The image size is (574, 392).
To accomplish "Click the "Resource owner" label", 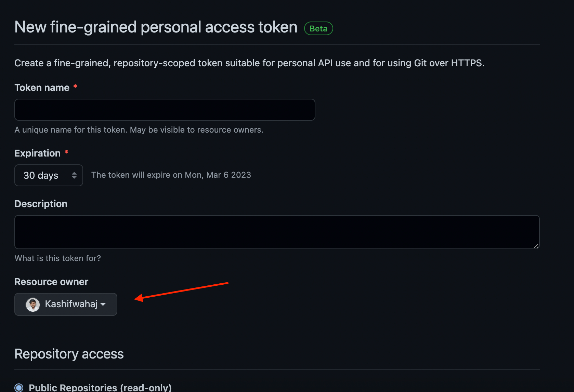I will click(51, 282).
